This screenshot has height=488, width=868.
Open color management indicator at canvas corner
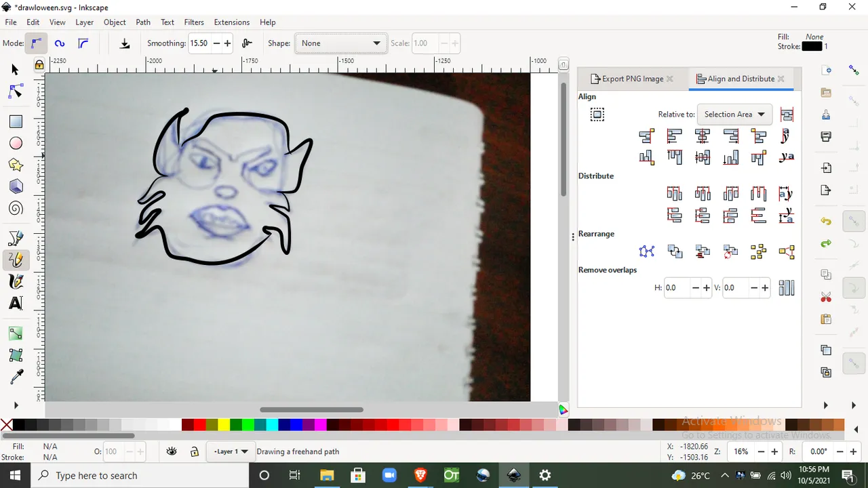(x=563, y=409)
